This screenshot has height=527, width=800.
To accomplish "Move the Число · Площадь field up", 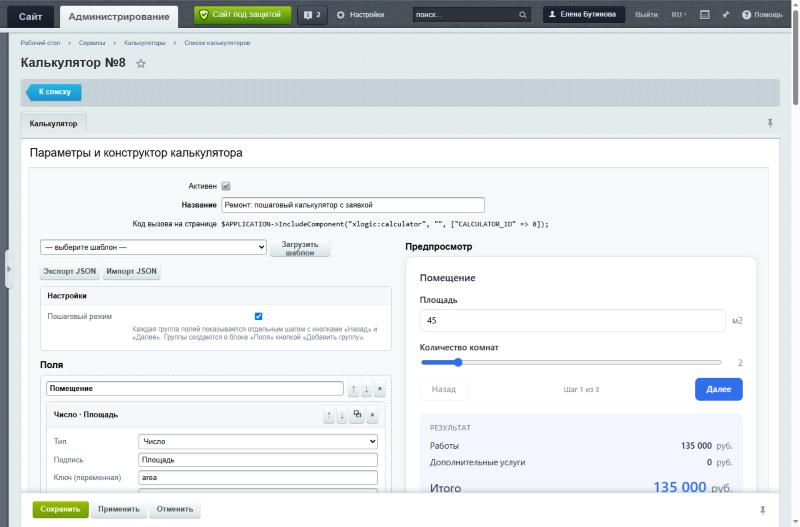I will point(329,415).
